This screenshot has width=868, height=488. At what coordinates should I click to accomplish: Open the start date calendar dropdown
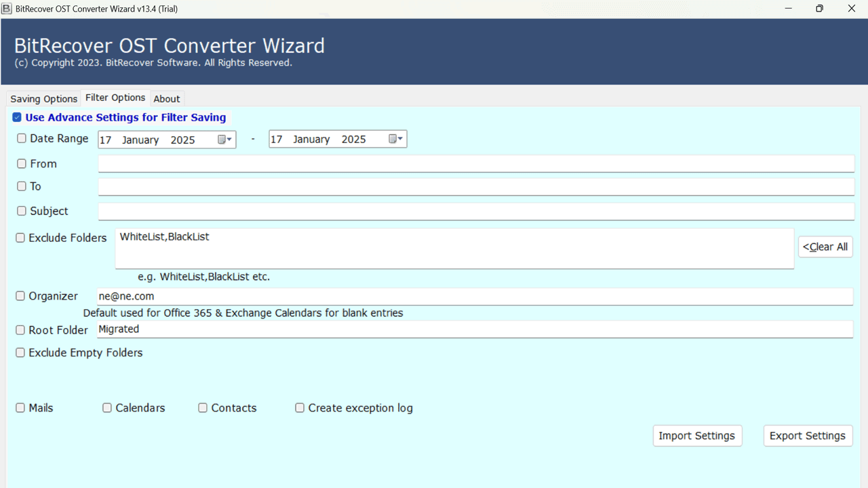click(225, 140)
